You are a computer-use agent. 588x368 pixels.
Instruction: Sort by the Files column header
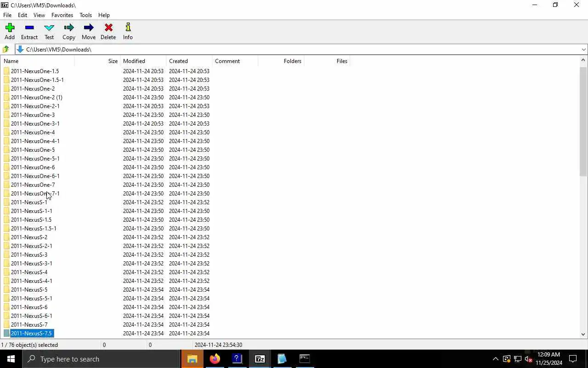tap(327, 61)
